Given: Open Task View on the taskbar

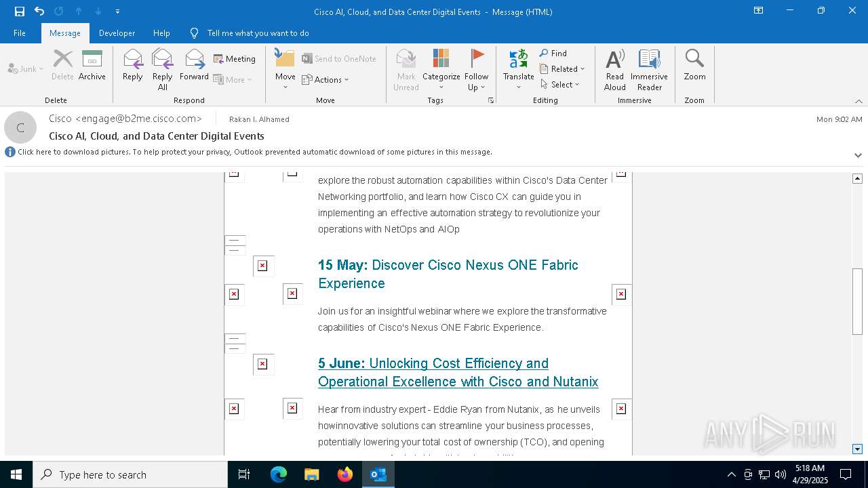Looking at the screenshot, I should [x=244, y=474].
